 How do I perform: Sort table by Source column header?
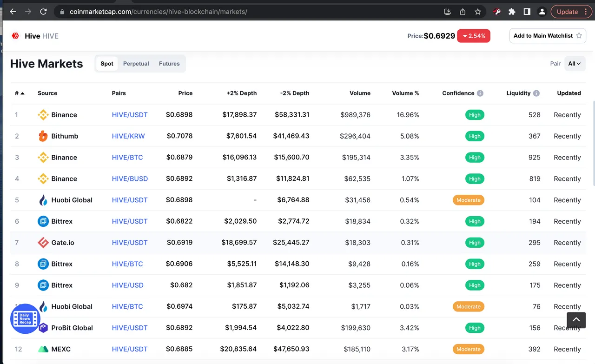pyautogui.click(x=47, y=93)
